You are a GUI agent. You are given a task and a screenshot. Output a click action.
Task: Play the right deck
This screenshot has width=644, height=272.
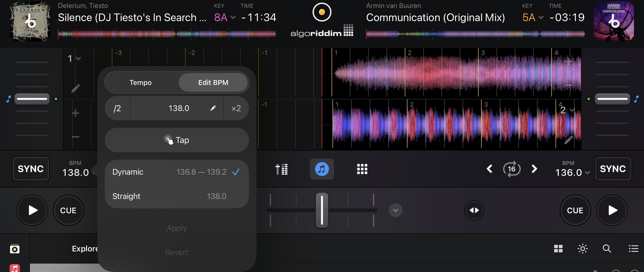tap(612, 210)
